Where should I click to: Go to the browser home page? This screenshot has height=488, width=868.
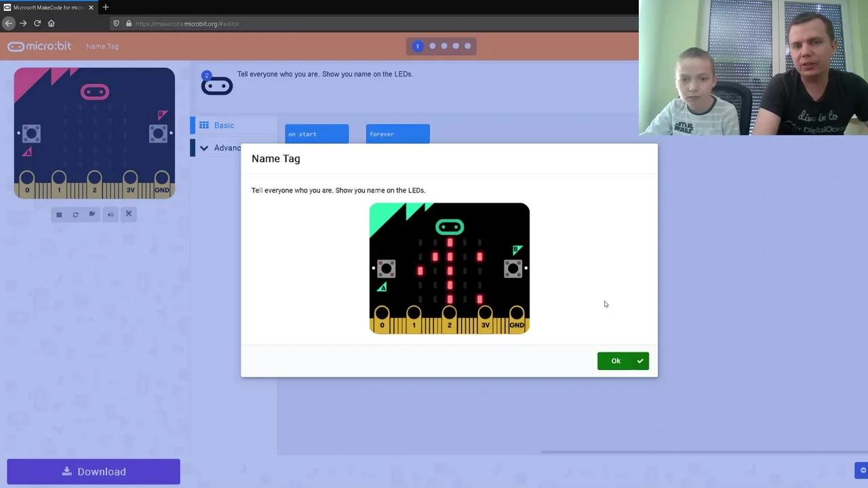51,23
